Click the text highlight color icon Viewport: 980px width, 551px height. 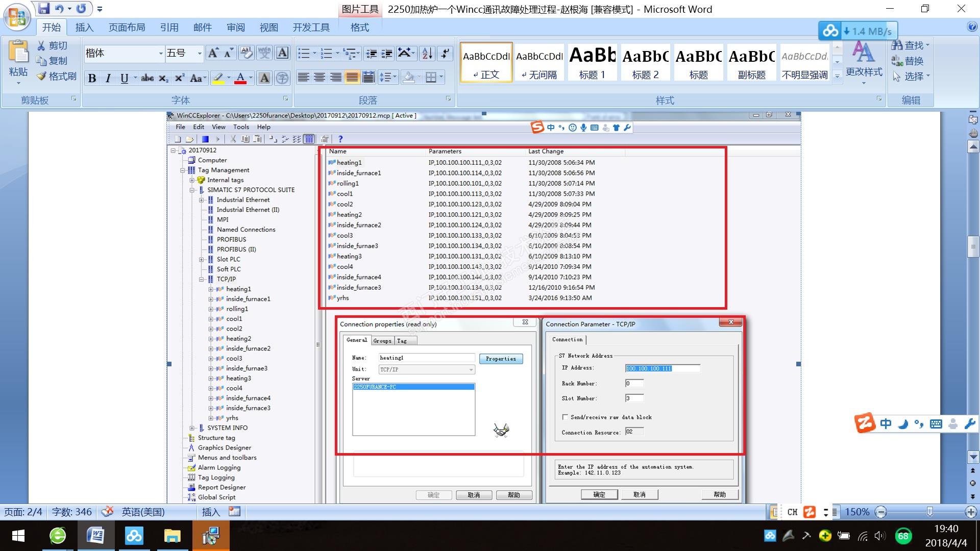tap(218, 78)
